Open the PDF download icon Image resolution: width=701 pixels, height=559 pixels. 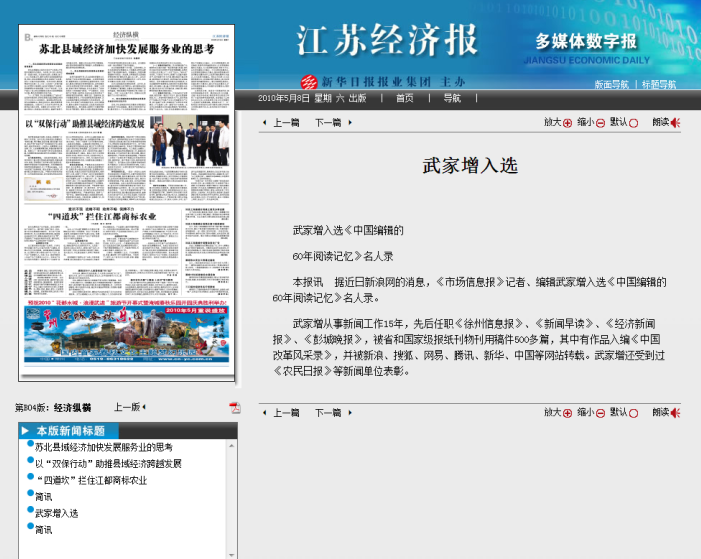pyautogui.click(x=235, y=407)
